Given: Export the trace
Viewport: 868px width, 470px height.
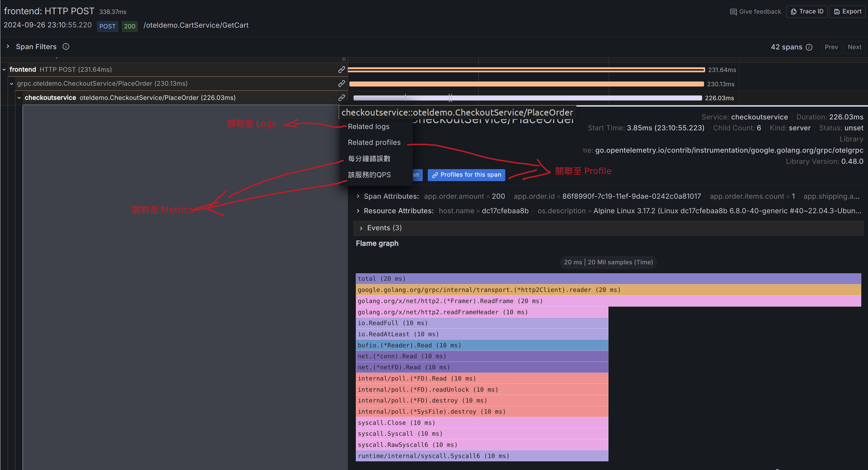Looking at the screenshot, I should 847,11.
